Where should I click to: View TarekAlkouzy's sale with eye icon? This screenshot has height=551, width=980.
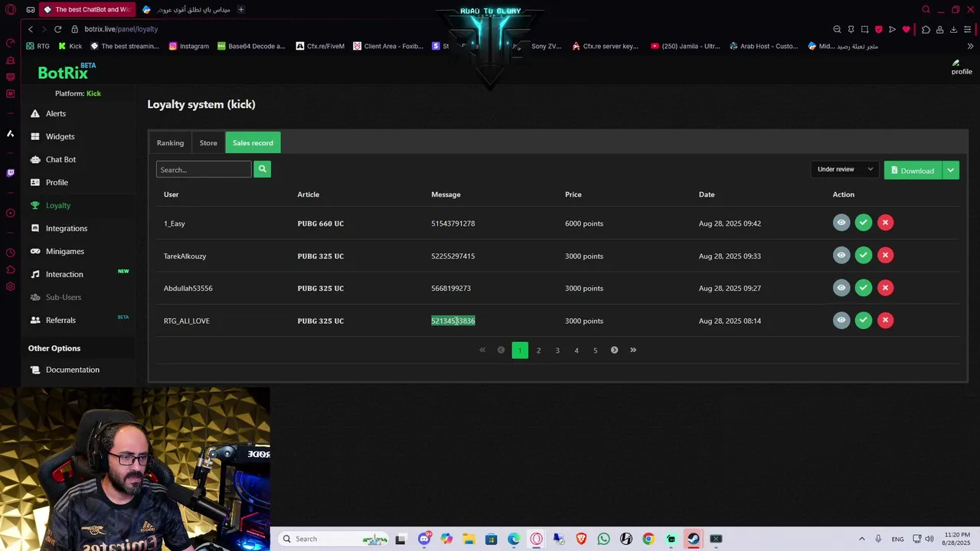click(841, 256)
